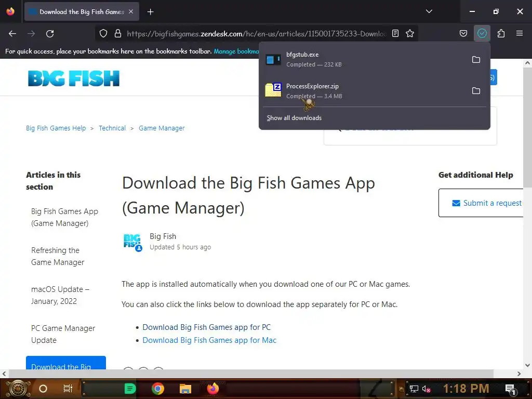Click the horizontal scrollbar right arrow
The width and height of the screenshot is (532, 399).
click(519, 374)
